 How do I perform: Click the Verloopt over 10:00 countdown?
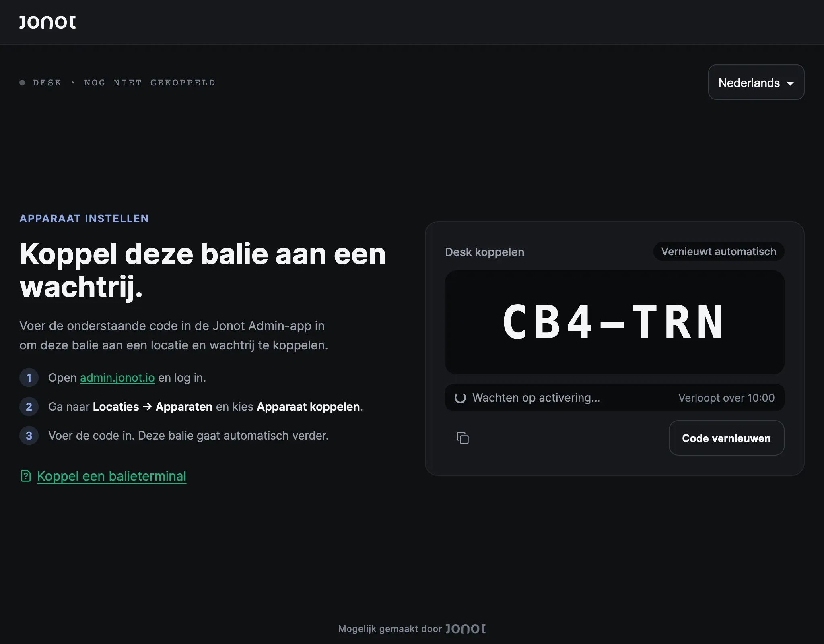tap(726, 398)
